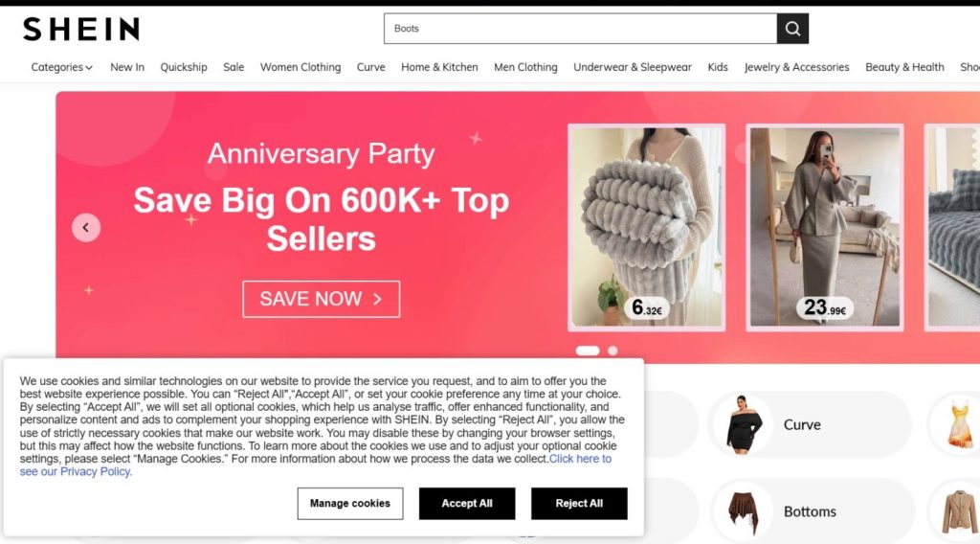Open the Manage cookies settings
This screenshot has height=544, width=980.
point(350,504)
